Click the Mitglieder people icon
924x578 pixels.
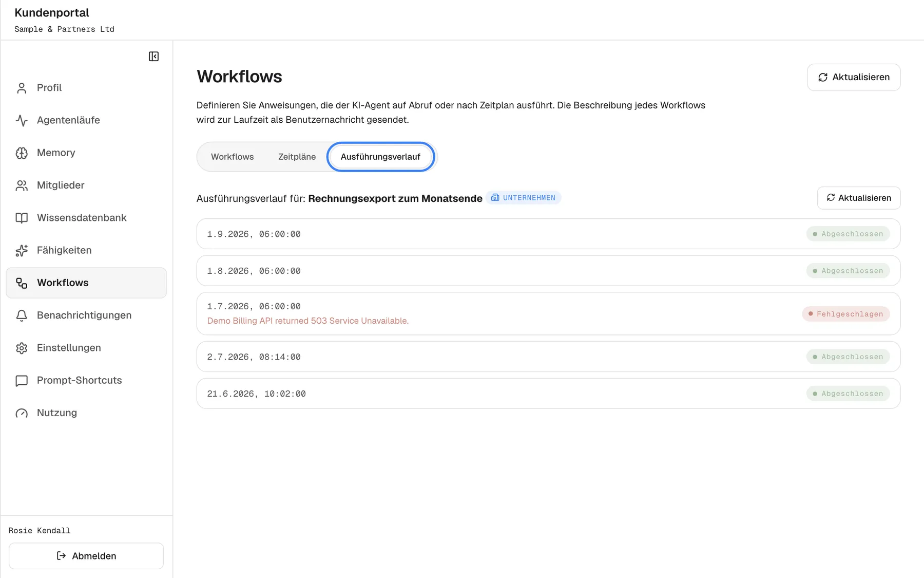point(22,185)
